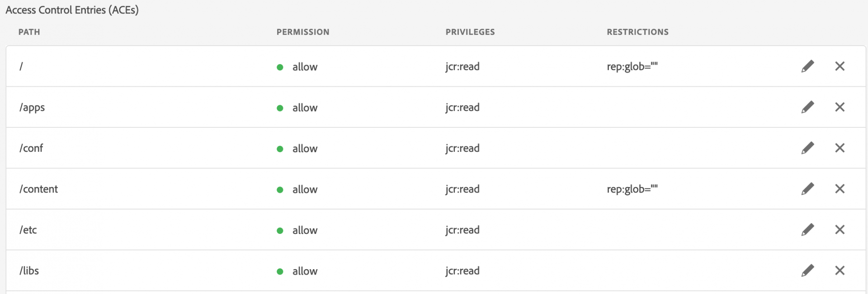
Task: Edit the /conf access control entry
Action: (809, 148)
